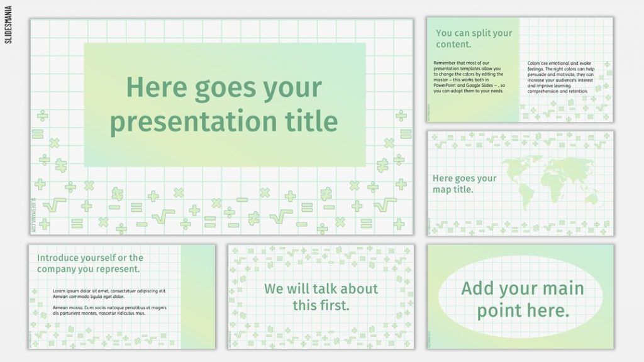
Task: Click the 'You can split your content.' heading
Action: point(474,38)
